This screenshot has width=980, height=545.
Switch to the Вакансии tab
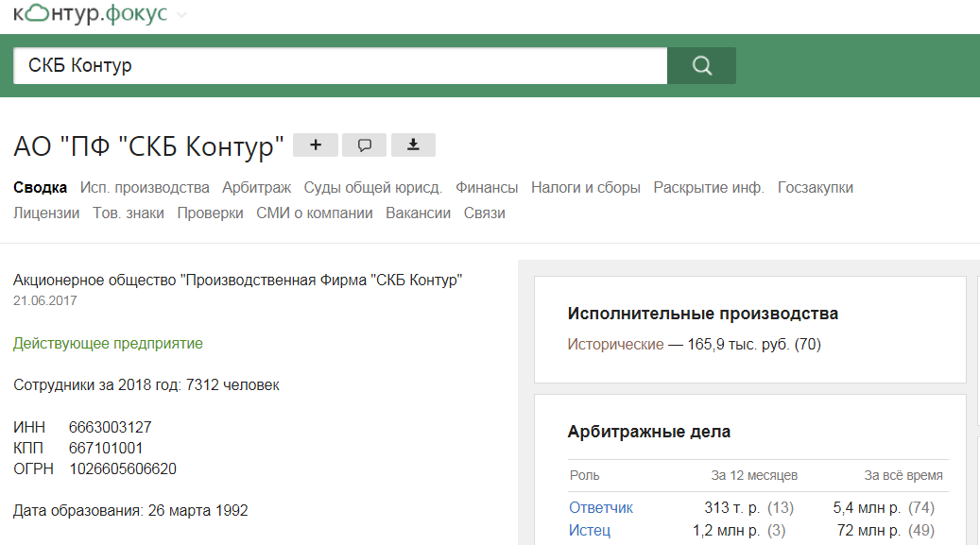click(x=418, y=213)
